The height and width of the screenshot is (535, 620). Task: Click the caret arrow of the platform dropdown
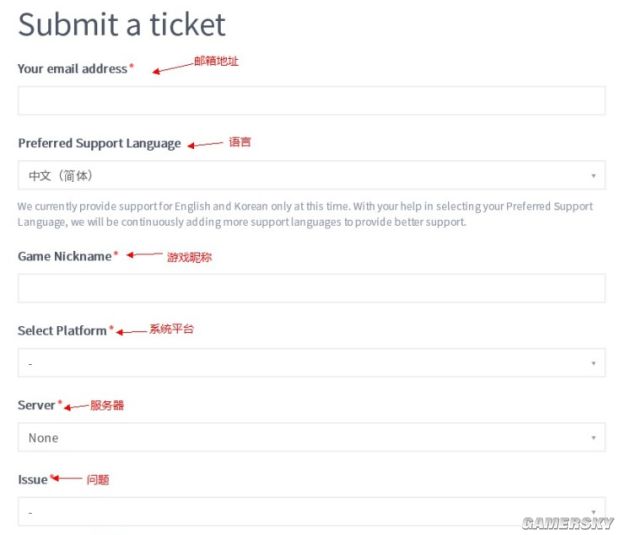(593, 363)
